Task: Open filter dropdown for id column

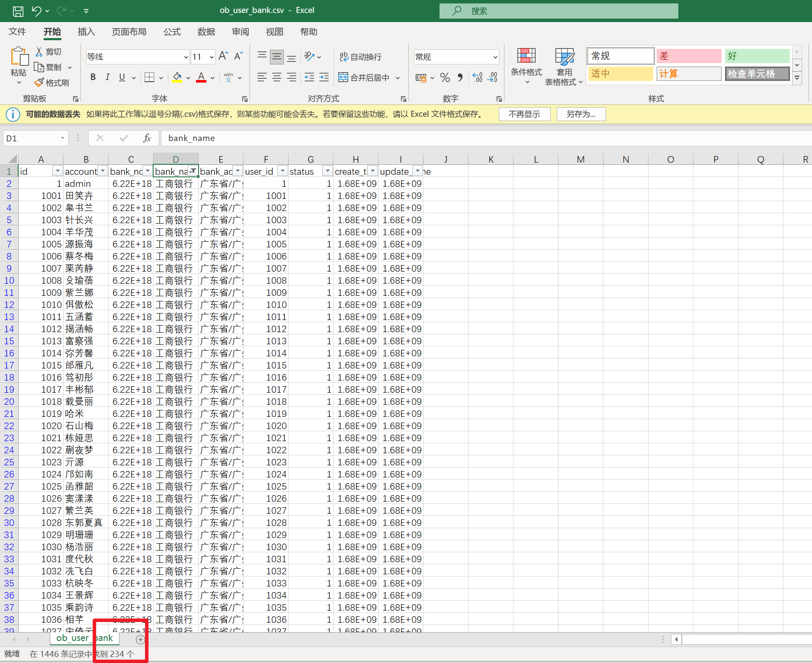Action: (57, 171)
